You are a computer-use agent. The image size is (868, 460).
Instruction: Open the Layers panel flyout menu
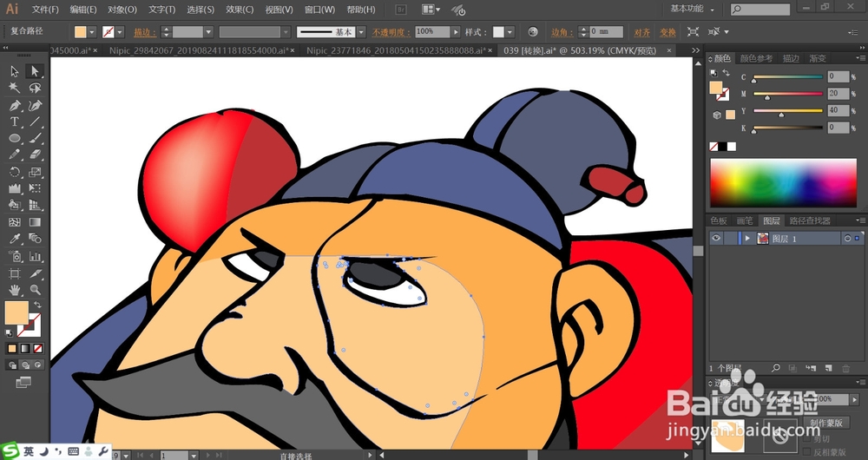[859, 220]
